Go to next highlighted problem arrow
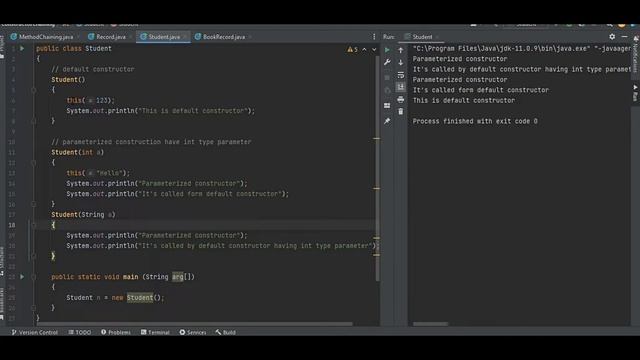The width and height of the screenshot is (640, 360). 374,49
